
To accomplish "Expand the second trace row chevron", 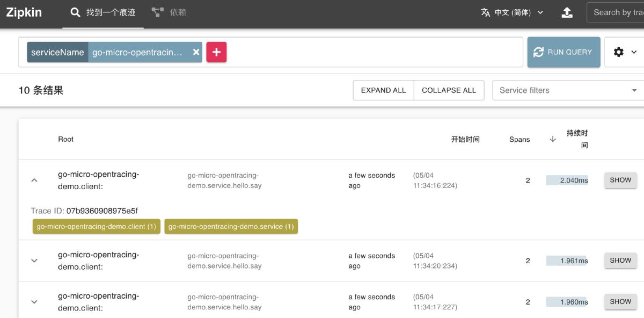I will (x=34, y=260).
